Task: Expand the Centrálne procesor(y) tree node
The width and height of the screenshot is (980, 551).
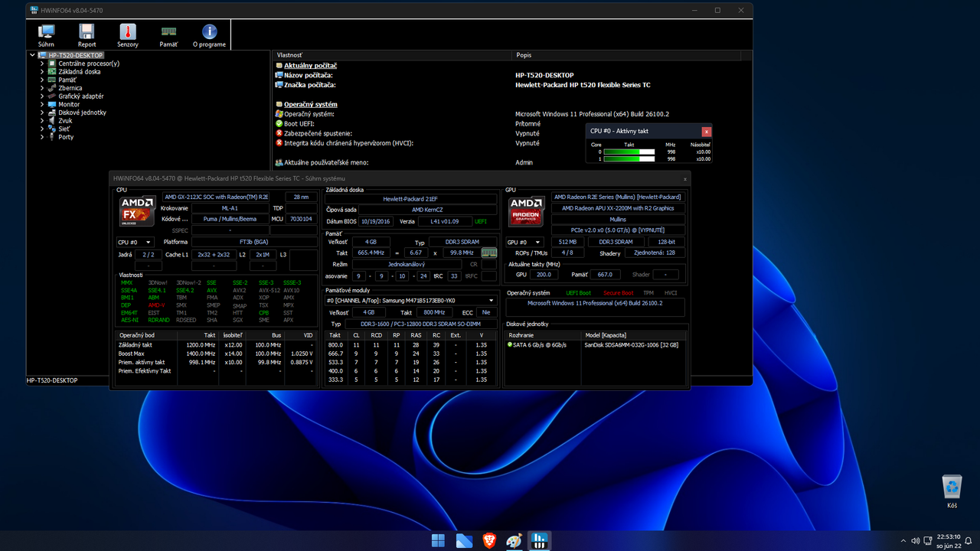Action: tap(42, 64)
